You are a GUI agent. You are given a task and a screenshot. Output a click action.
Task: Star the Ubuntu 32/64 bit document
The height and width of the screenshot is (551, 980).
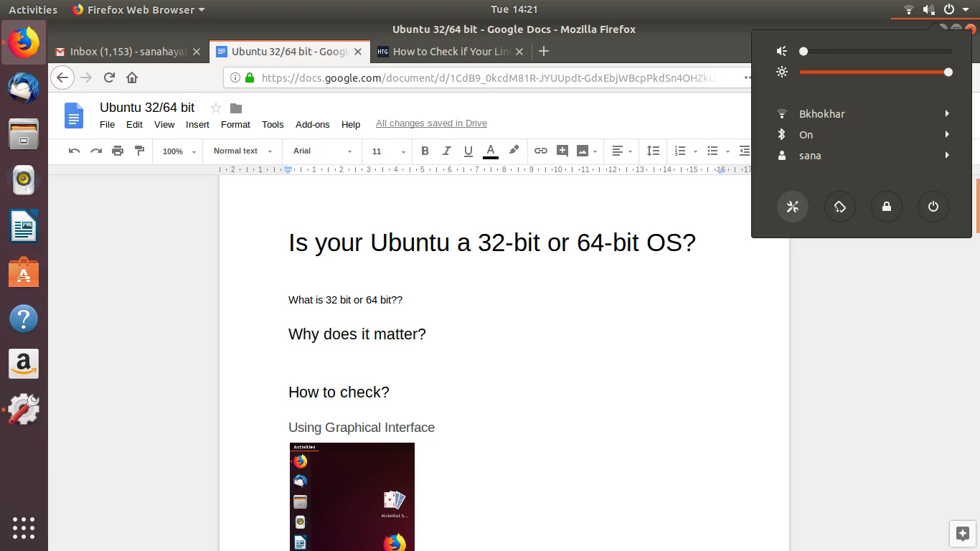coord(215,108)
